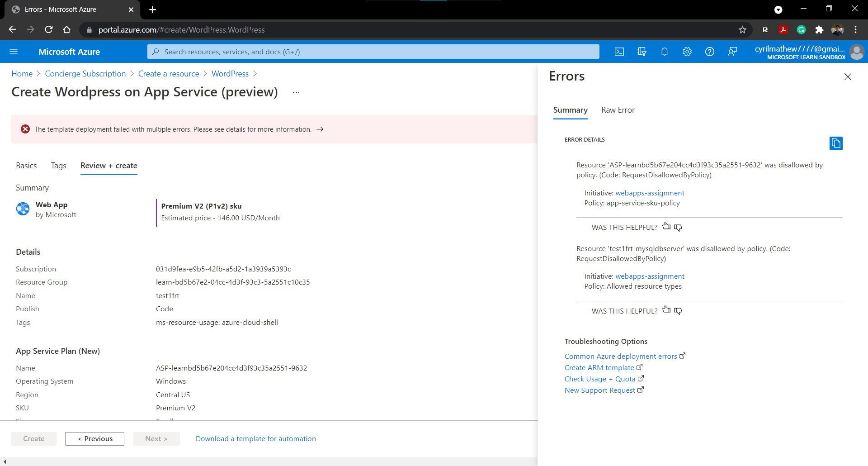The width and height of the screenshot is (868, 466).
Task: Click the account avatar picture
Action: (857, 52)
